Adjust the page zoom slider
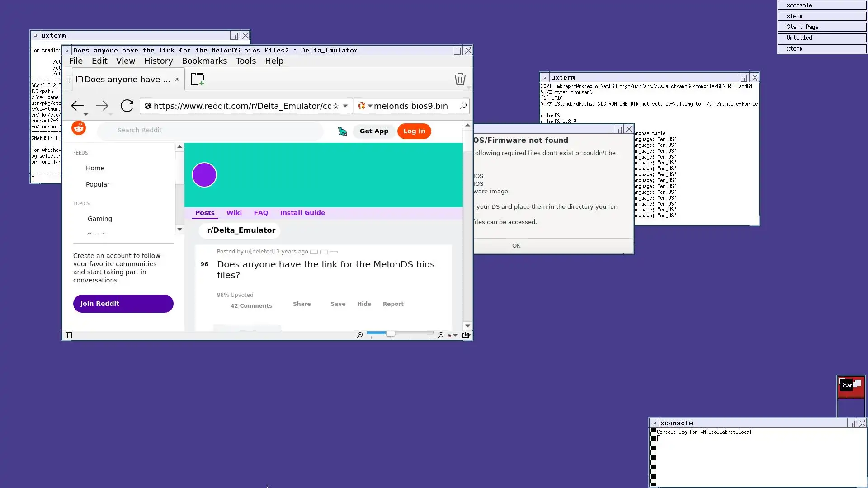This screenshot has width=868, height=488. tap(390, 333)
